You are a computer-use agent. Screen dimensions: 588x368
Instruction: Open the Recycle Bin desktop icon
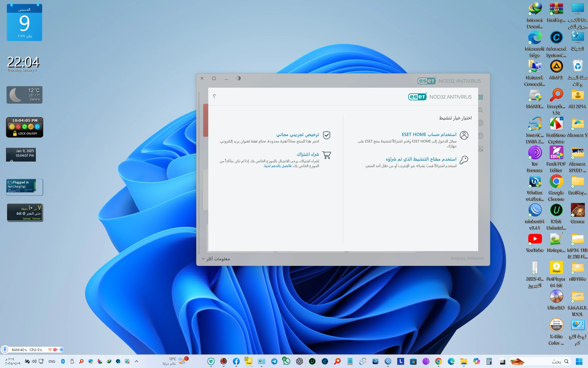point(578,73)
